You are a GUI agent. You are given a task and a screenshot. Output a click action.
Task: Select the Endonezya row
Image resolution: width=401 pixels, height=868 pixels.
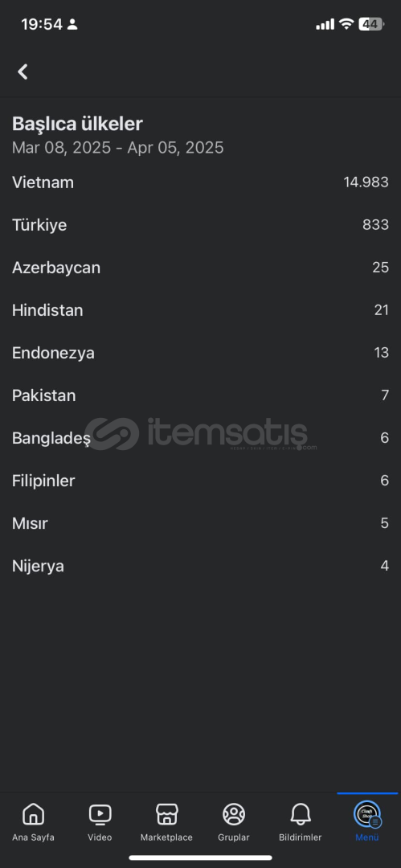[201, 353]
